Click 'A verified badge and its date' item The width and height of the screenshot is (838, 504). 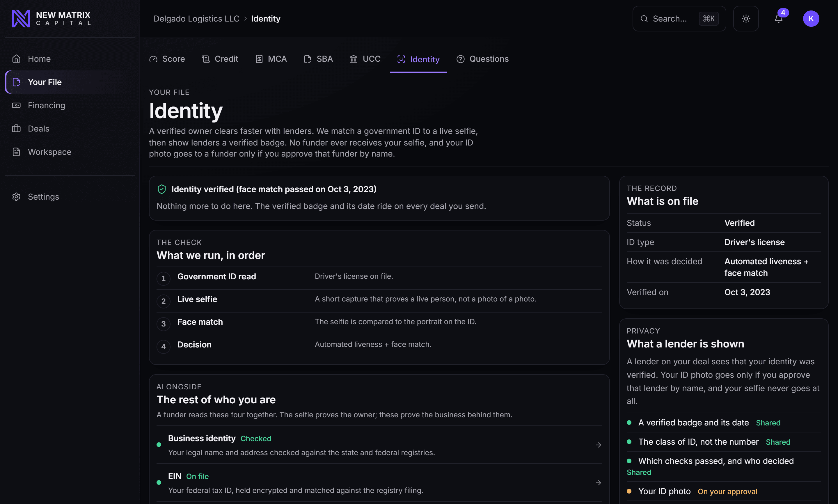tap(724, 423)
